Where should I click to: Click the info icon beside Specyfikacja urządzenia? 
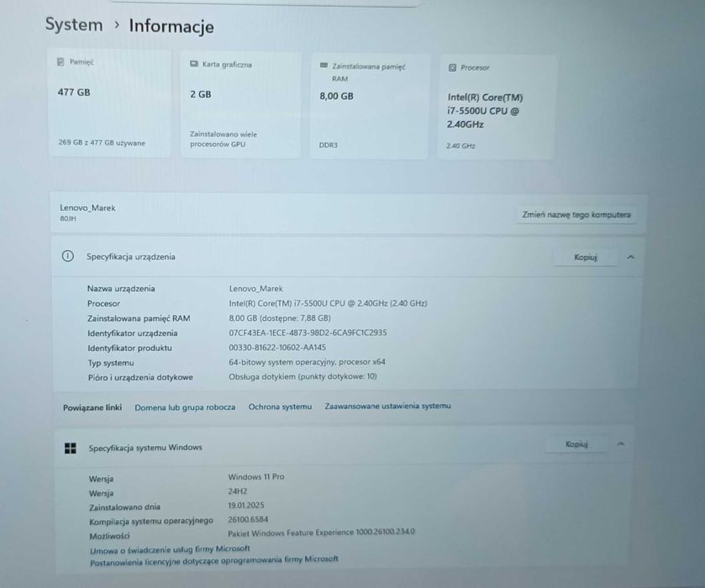67,256
